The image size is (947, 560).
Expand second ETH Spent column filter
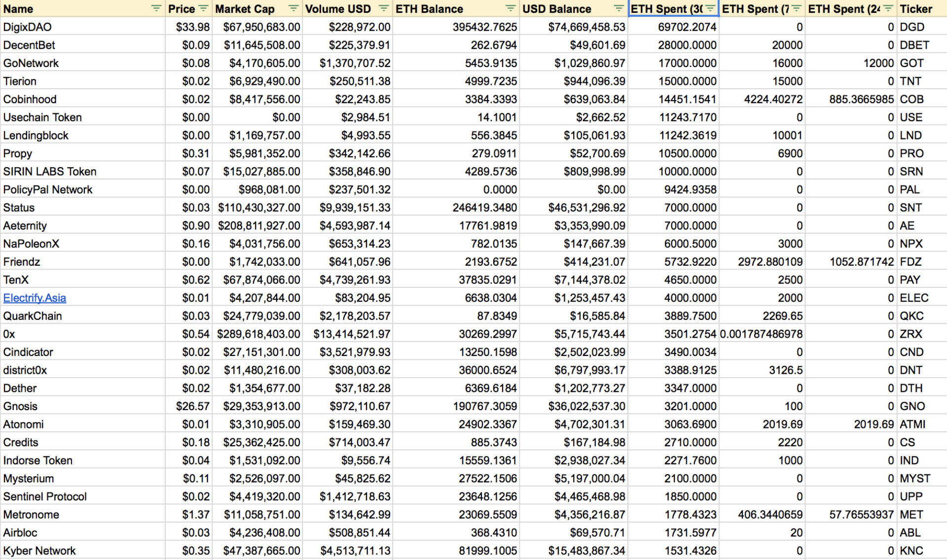click(796, 8)
